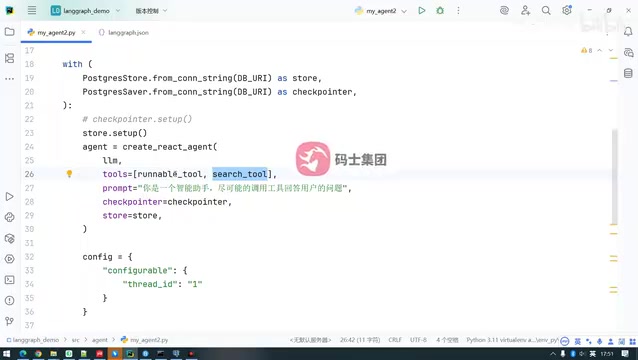Open the Services tool window icon

9,259
